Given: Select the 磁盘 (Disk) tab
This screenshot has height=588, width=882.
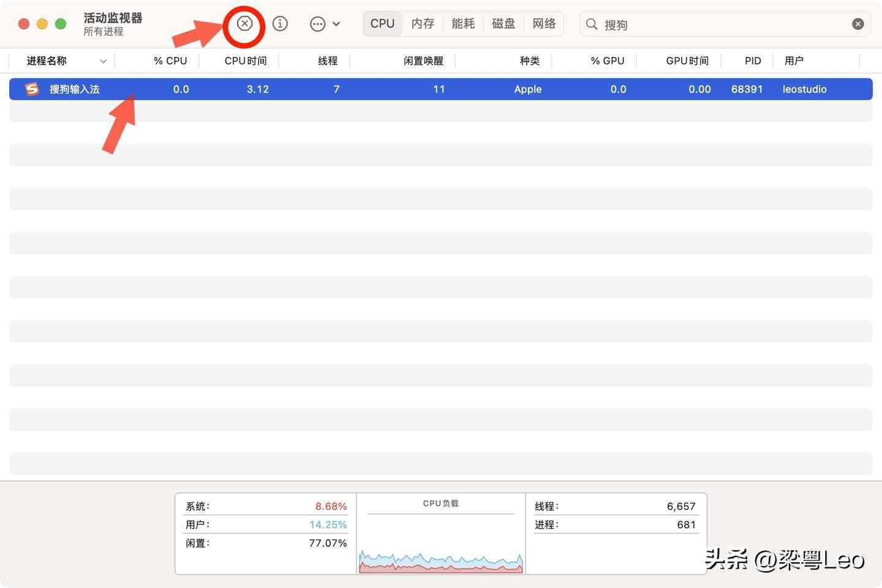Looking at the screenshot, I should (x=503, y=24).
